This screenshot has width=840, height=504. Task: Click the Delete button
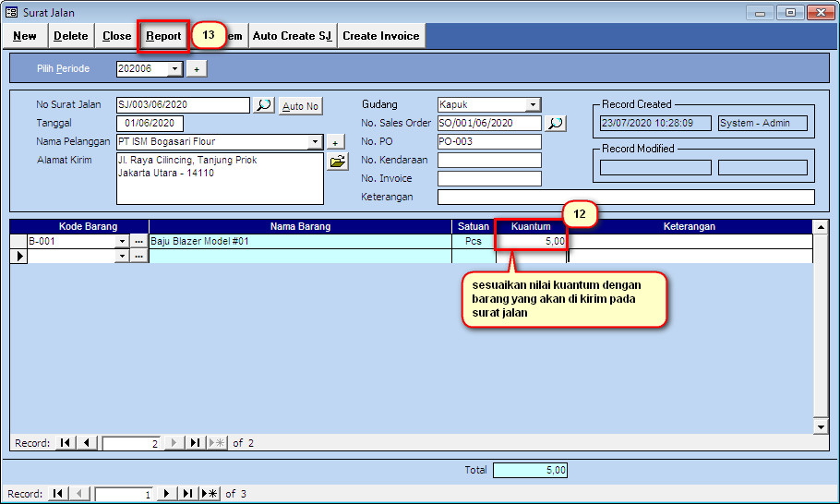[71, 36]
